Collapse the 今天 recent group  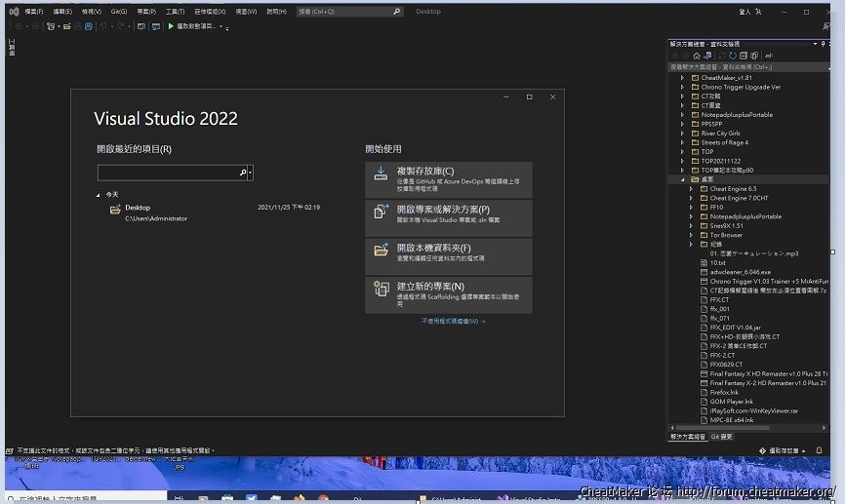98,195
